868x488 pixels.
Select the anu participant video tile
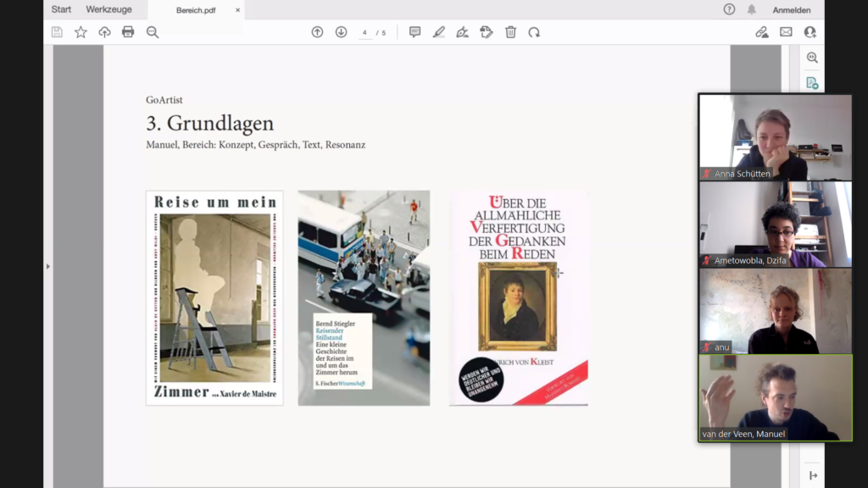775,311
